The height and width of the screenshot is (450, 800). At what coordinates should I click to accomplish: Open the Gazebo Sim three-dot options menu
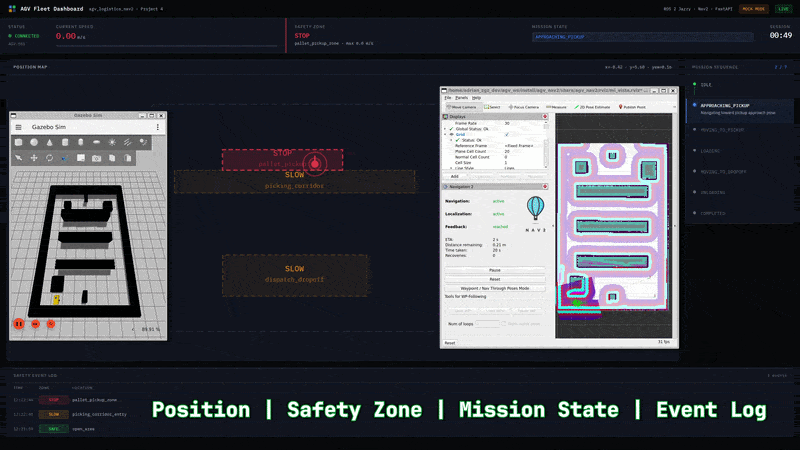pos(158,127)
